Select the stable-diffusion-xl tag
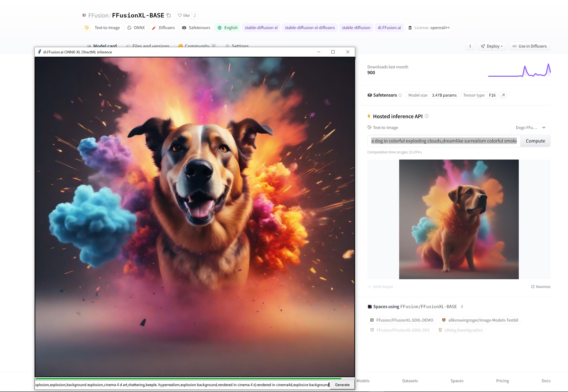 point(261,28)
